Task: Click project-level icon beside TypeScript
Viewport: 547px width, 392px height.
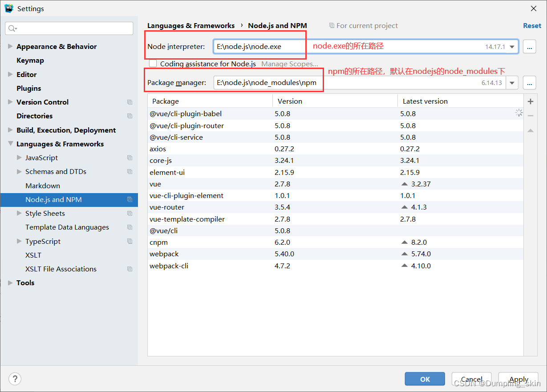Action: (130, 242)
